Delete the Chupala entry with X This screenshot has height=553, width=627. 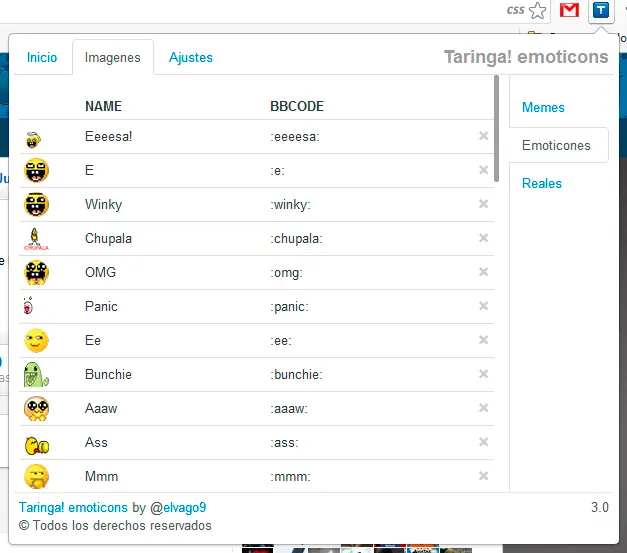[x=483, y=238]
